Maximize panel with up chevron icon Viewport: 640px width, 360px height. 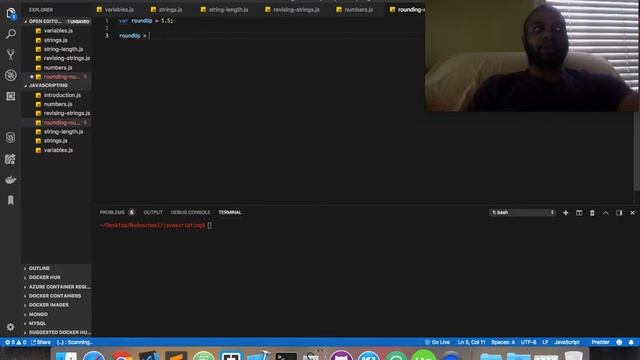tap(606, 213)
